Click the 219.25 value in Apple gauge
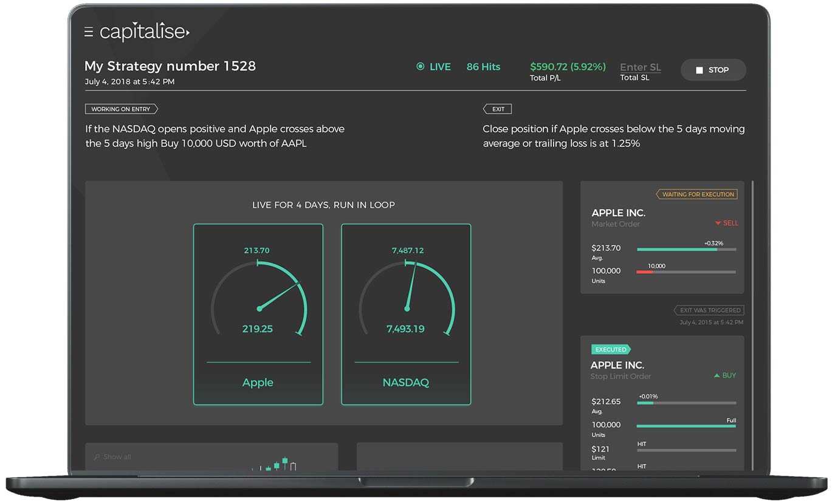The width and height of the screenshot is (835, 504). pyautogui.click(x=258, y=329)
